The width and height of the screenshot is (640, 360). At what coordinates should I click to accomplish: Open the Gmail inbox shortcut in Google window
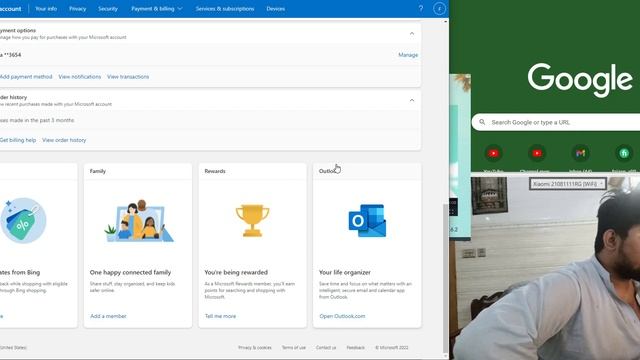[x=580, y=153]
